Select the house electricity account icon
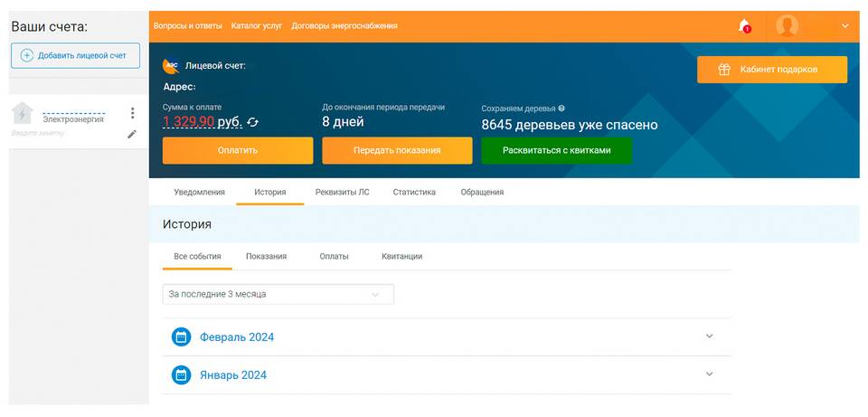 pos(22,114)
